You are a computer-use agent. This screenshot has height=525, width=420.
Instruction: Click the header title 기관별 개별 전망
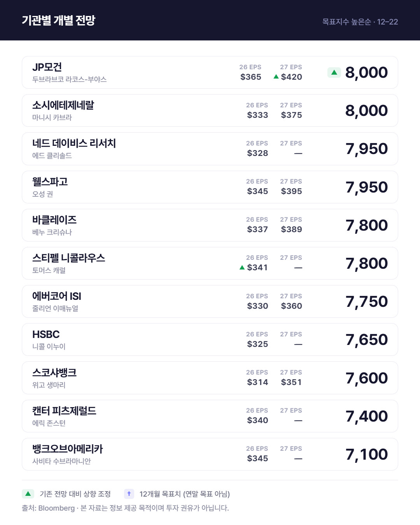tap(58, 20)
